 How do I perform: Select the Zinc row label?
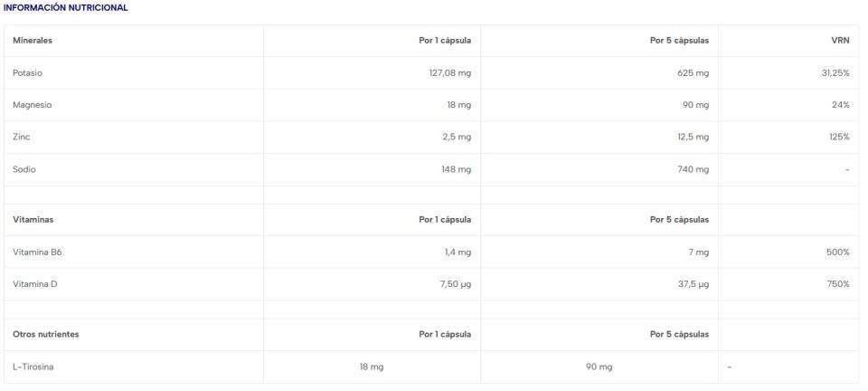tap(22, 137)
